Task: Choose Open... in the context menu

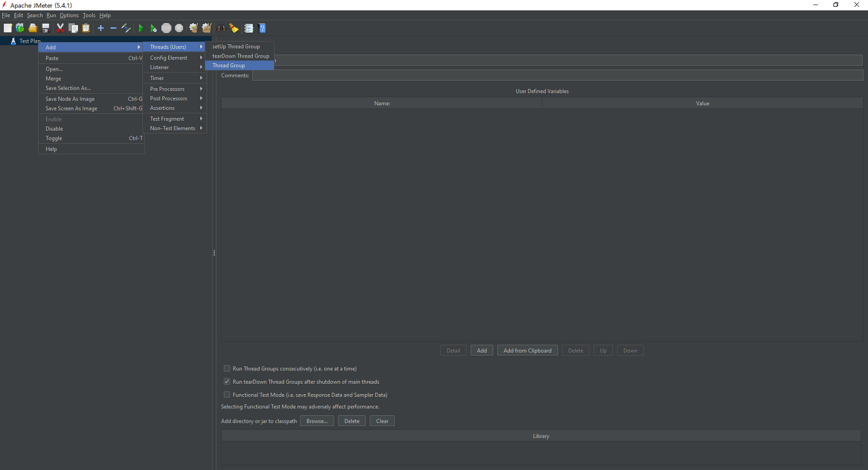Action: tap(92, 69)
